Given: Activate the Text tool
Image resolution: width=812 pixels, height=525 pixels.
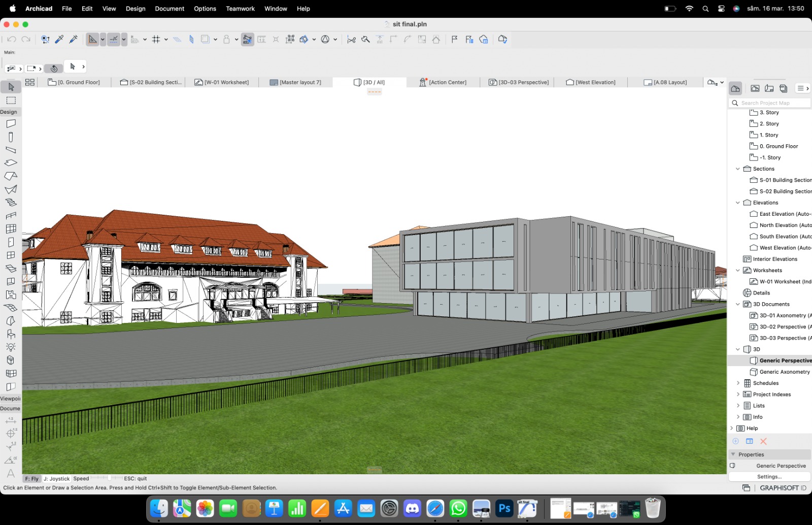Looking at the screenshot, I should pos(11,473).
